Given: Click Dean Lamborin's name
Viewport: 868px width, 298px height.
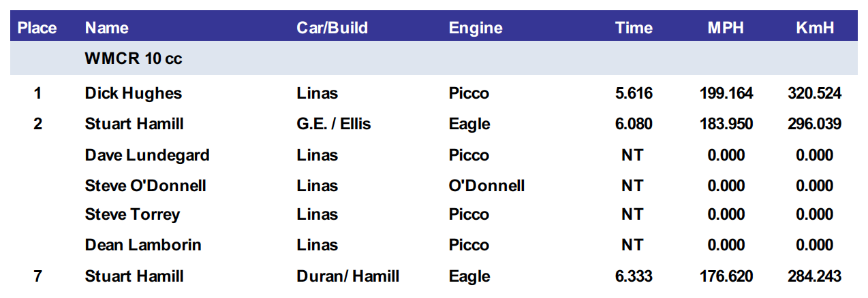Looking at the screenshot, I should tap(143, 245).
